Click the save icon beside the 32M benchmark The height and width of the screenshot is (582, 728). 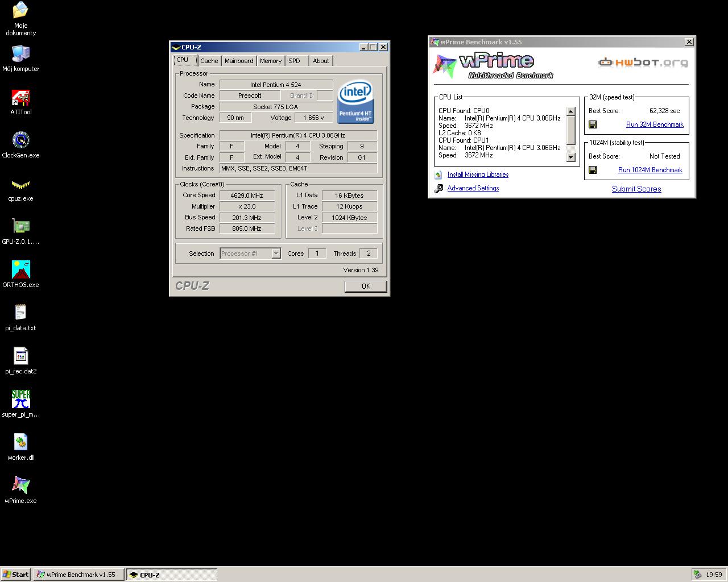(x=593, y=124)
